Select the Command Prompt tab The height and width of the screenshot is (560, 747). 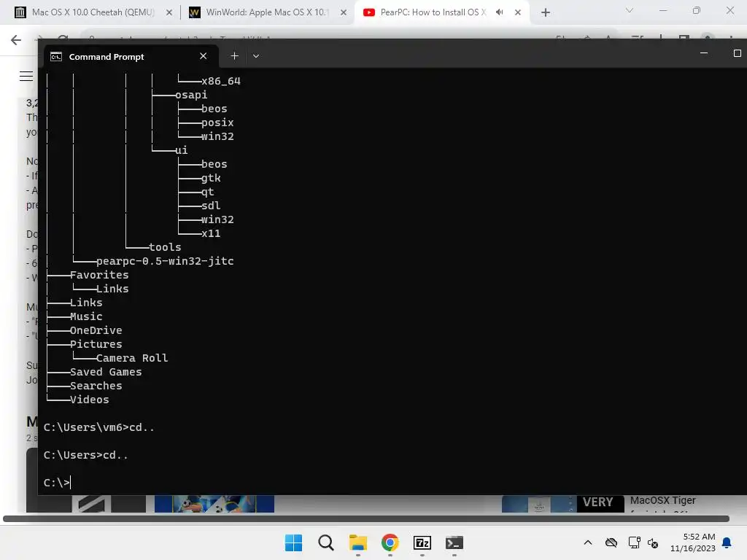[x=131, y=57]
